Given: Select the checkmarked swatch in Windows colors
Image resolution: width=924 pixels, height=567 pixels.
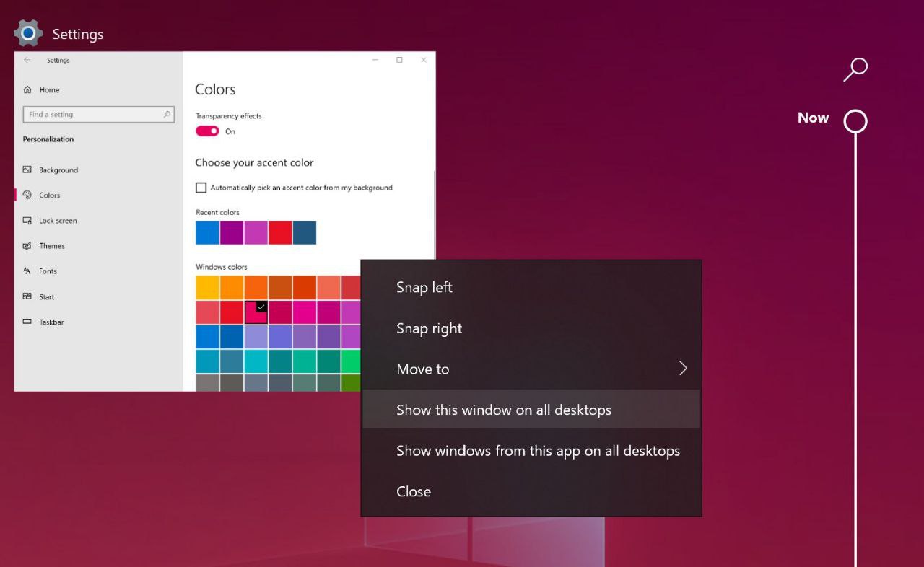Looking at the screenshot, I should pos(256,312).
